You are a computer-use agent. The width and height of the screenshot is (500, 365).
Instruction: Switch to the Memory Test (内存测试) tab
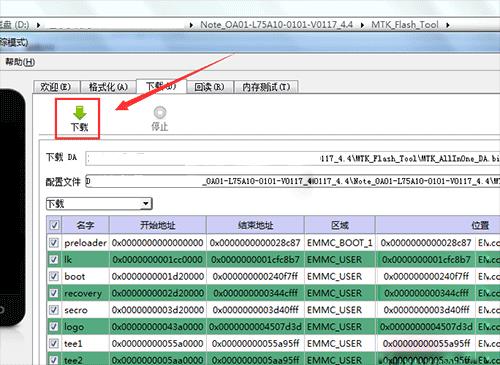click(266, 87)
